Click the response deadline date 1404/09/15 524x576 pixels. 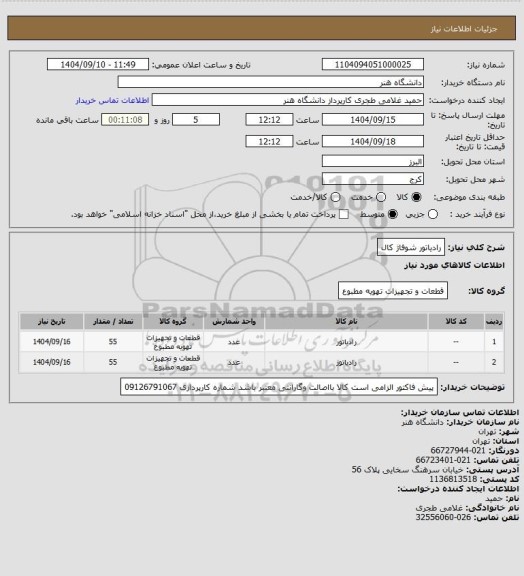pyautogui.click(x=373, y=120)
